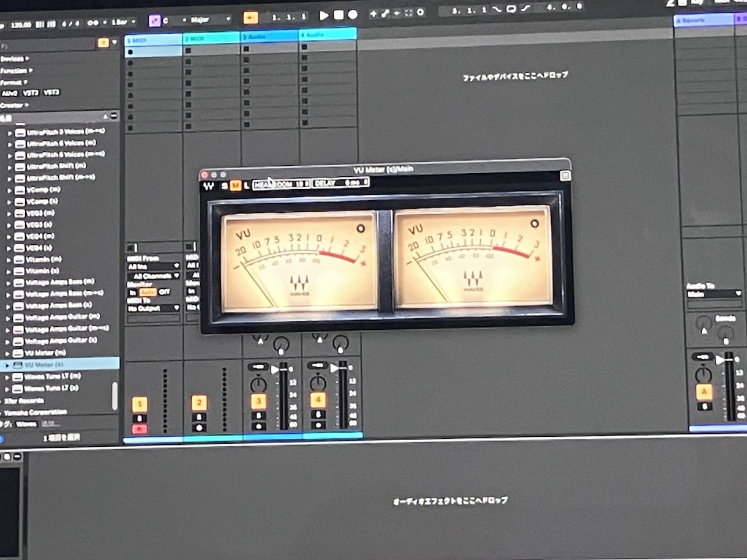
Task: Click the MIDI arrangement overdub plus icon
Action: click(374, 13)
